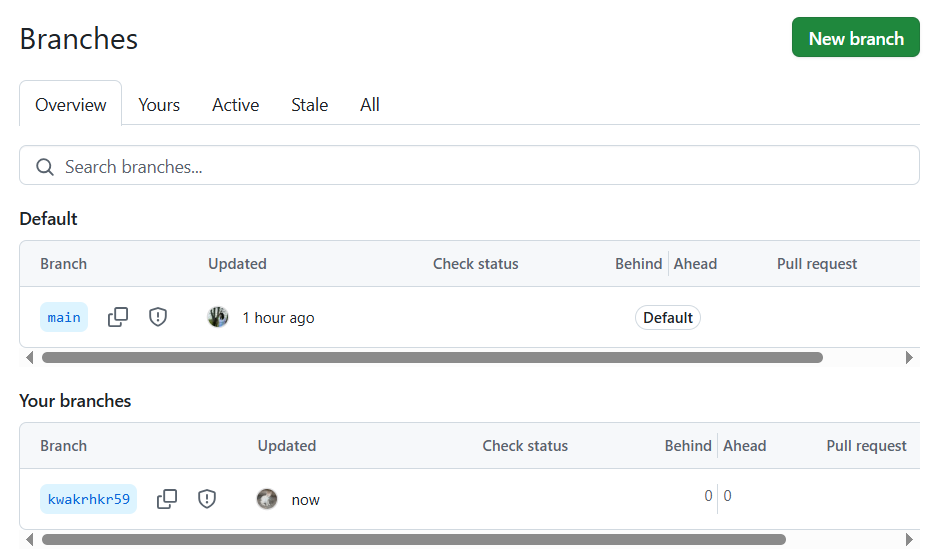Click the Updated header in the Default table
The width and height of the screenshot is (940, 551).
click(x=237, y=264)
